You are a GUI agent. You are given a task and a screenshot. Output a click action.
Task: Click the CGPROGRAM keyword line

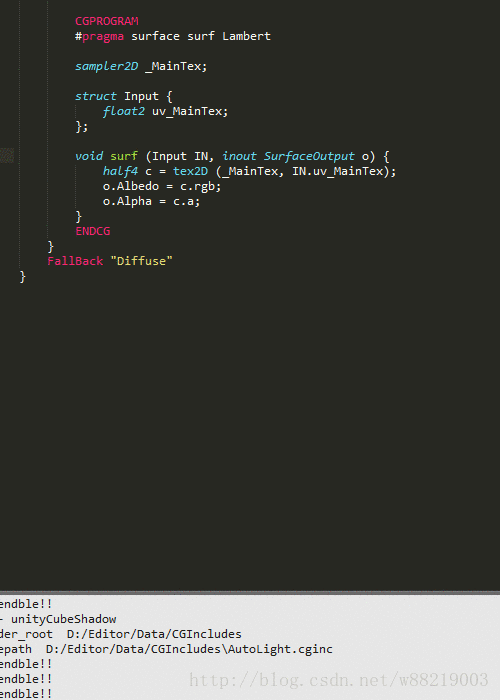pyautogui.click(x=107, y=21)
